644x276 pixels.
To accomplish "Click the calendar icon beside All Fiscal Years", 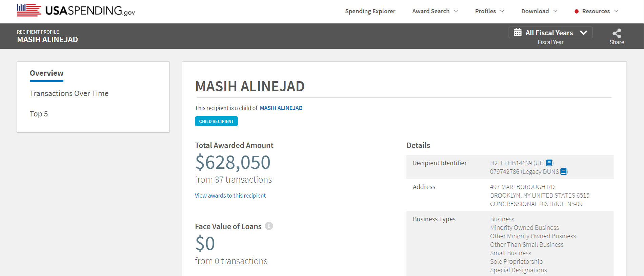I will pyautogui.click(x=518, y=33).
